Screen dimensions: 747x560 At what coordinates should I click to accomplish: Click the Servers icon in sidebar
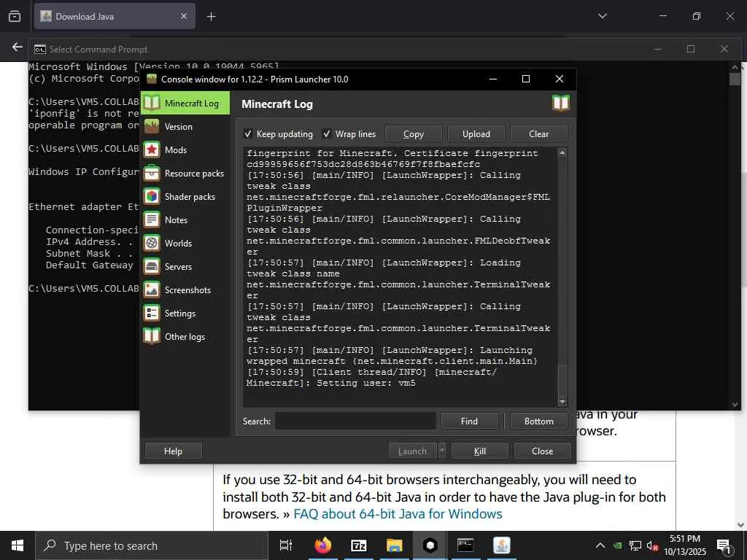point(152,266)
